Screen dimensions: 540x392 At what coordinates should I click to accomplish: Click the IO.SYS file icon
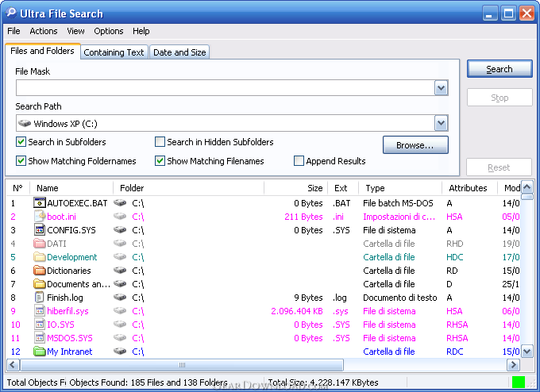39,325
